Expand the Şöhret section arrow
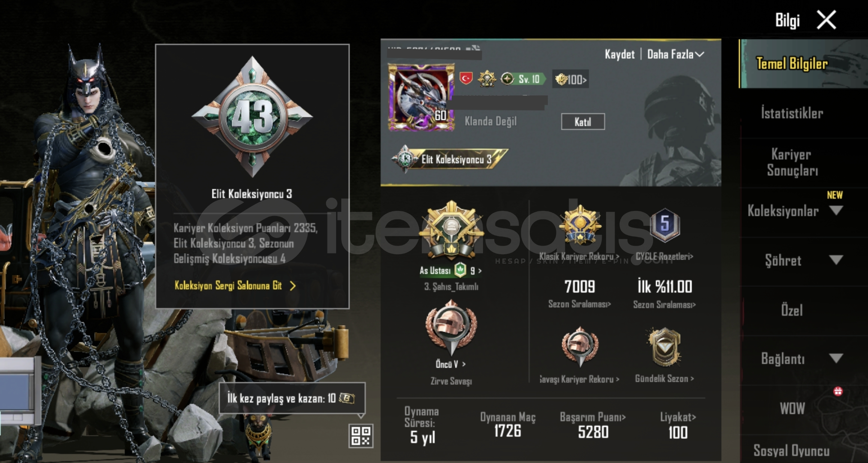Image resolution: width=868 pixels, height=463 pixels. tap(836, 260)
